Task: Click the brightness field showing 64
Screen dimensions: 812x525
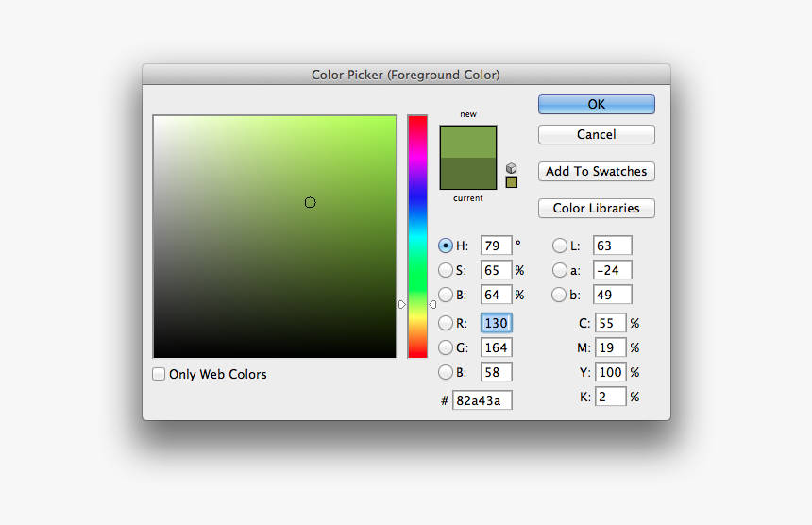Action: (496, 295)
